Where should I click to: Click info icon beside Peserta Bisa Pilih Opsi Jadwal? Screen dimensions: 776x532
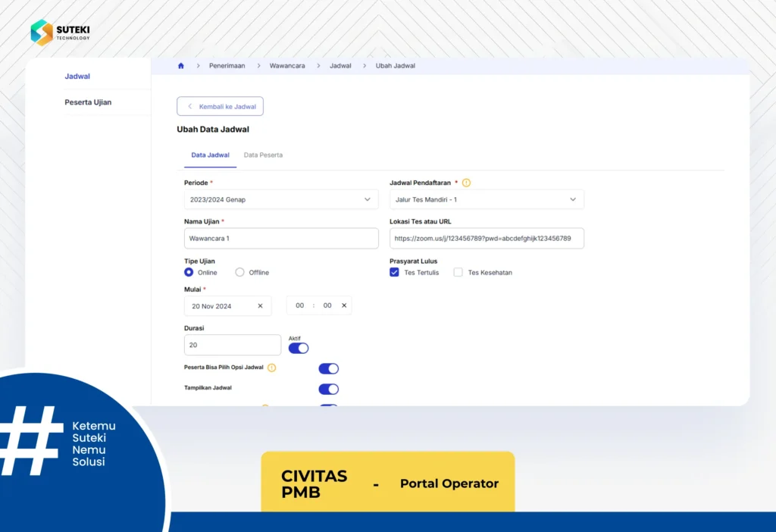pyautogui.click(x=272, y=368)
